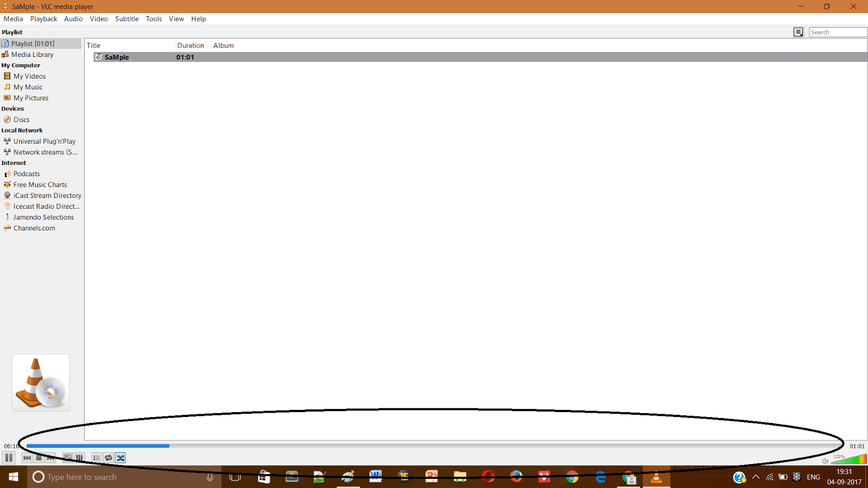Adjust the volume slider at 125%
This screenshot has width=868, height=488.
849,459
